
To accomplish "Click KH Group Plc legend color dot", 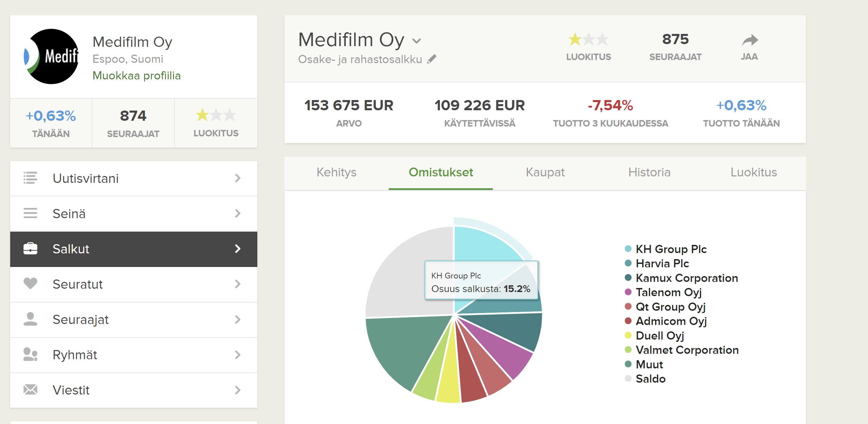I will tap(628, 249).
